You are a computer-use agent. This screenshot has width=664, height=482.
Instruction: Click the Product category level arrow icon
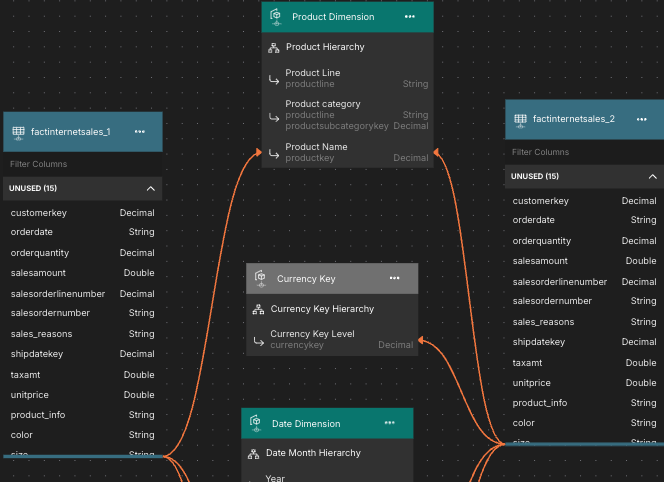point(274,117)
